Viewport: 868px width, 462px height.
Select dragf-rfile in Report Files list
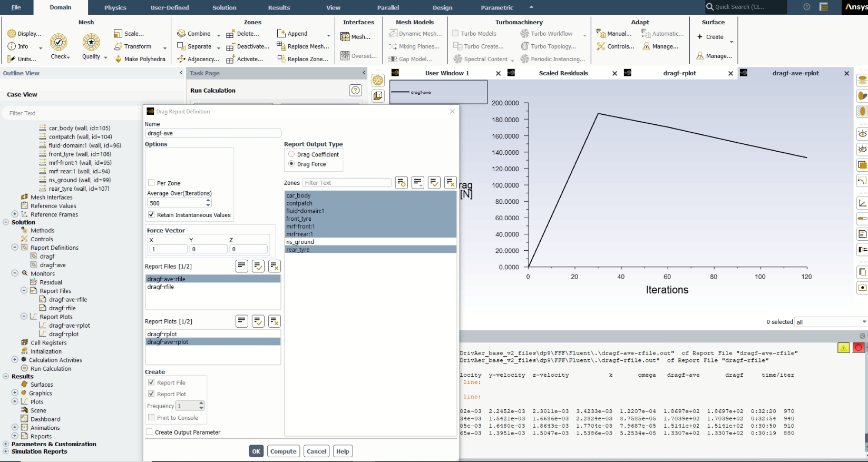coord(213,287)
